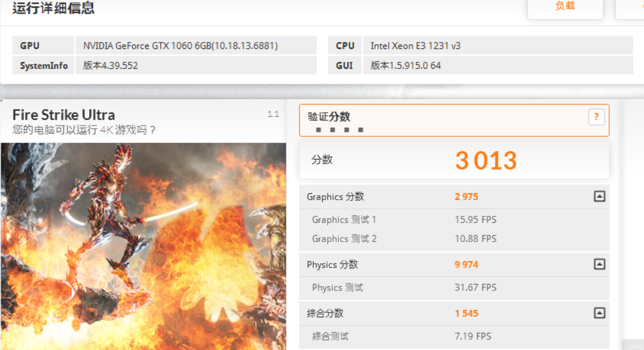This screenshot has height=350, width=644.
Task: Select the 31.67 FPS result
Action: pyautogui.click(x=475, y=288)
